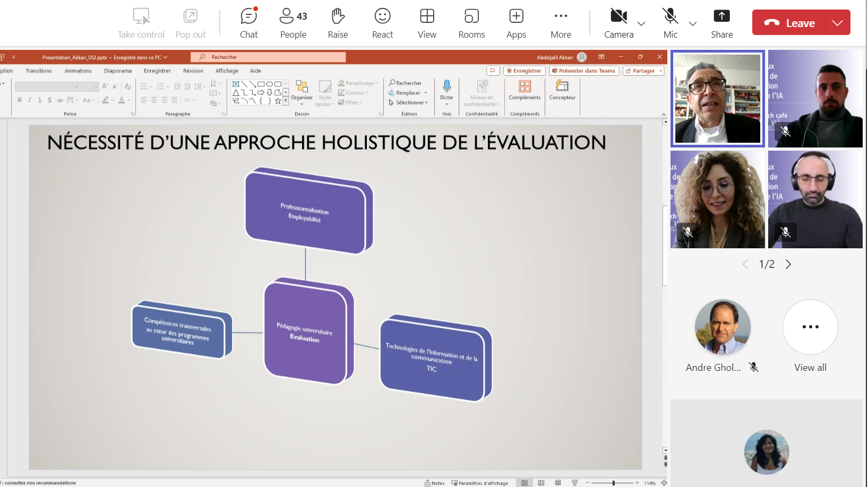This screenshot has height=487, width=868.
Task: Expand the shapes gallery more arrow
Action: pos(286,101)
